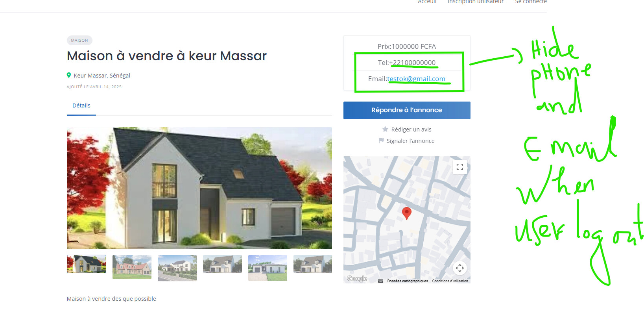Open map camera pan controls icon
The width and height of the screenshot is (644, 322).
(x=459, y=268)
